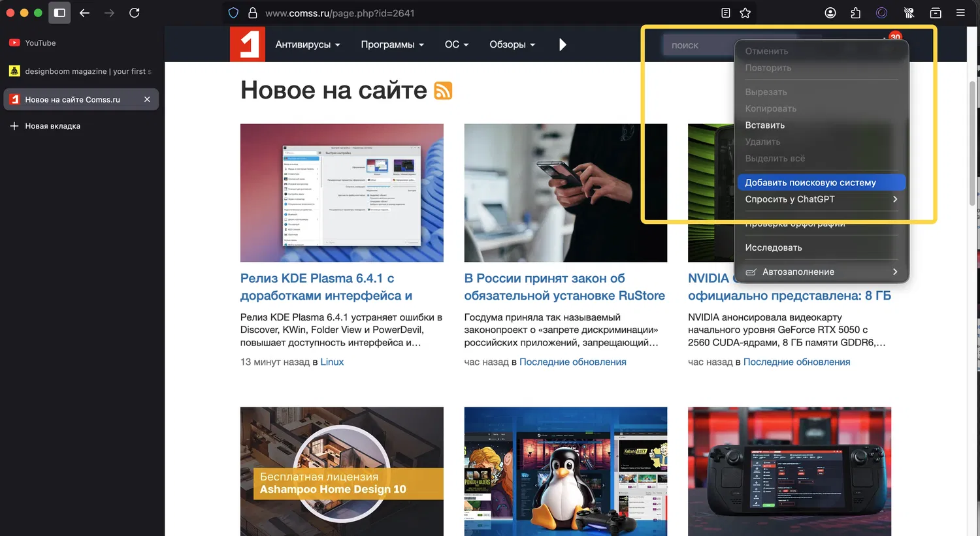Open the account profile icon in toolbar
This screenshot has height=536, width=980.
click(x=830, y=13)
